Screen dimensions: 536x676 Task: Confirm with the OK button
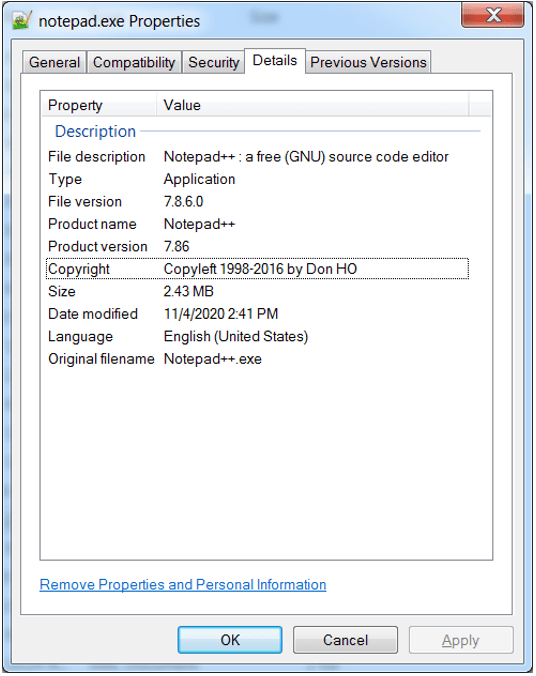tap(230, 640)
